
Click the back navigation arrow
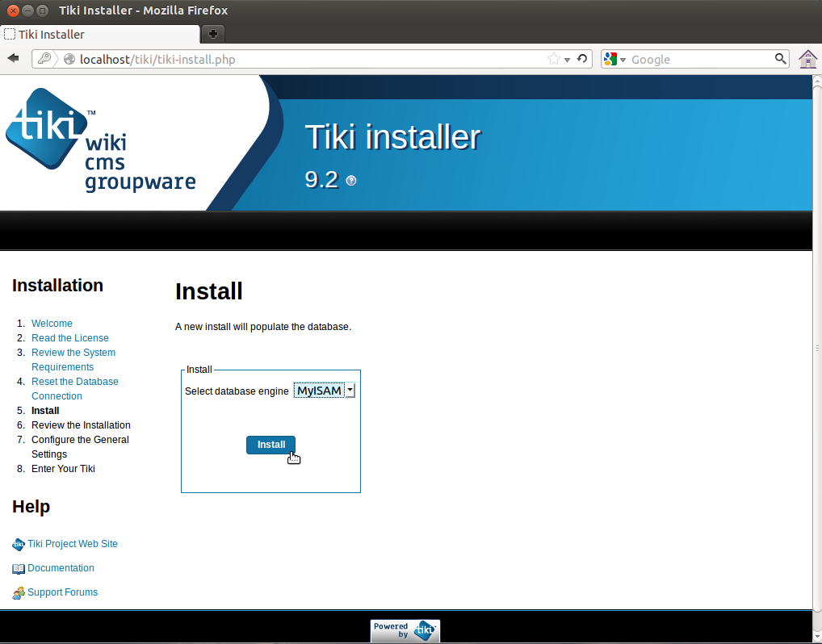pos(13,58)
